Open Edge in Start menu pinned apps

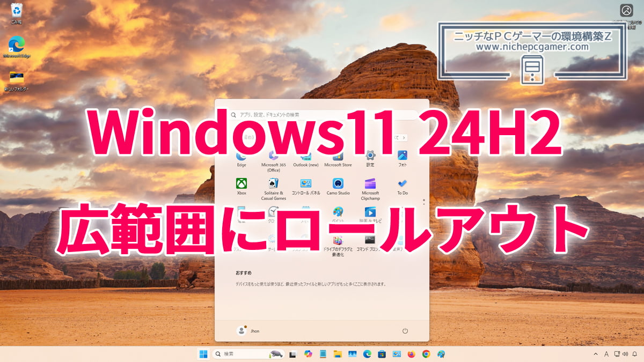click(x=241, y=159)
